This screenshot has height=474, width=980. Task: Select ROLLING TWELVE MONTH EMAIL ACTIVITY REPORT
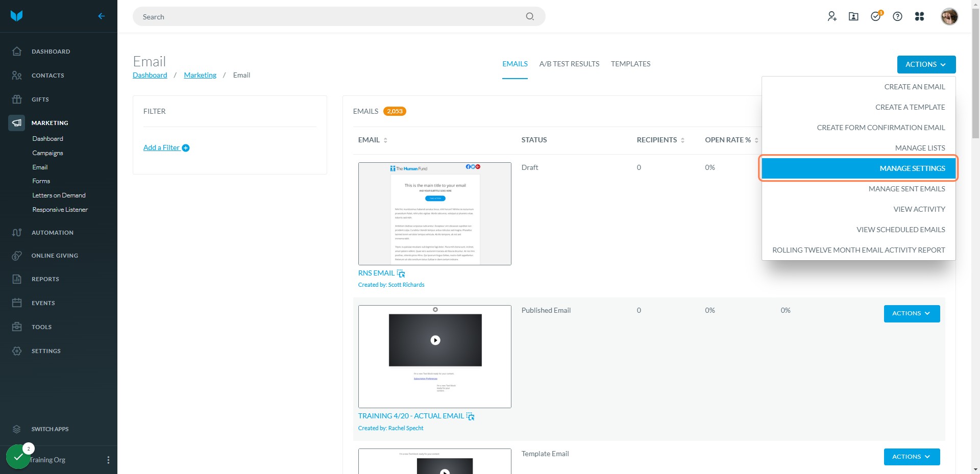coord(859,250)
